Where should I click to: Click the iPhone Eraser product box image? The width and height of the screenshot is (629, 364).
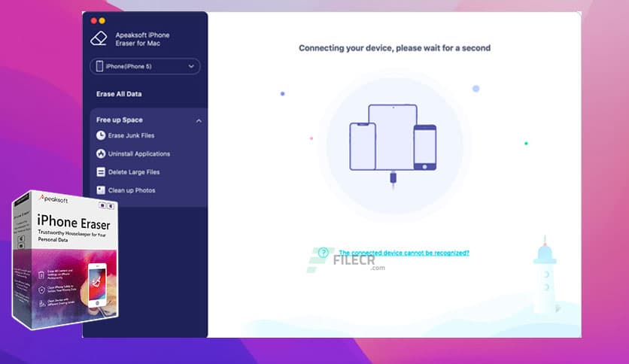65,259
